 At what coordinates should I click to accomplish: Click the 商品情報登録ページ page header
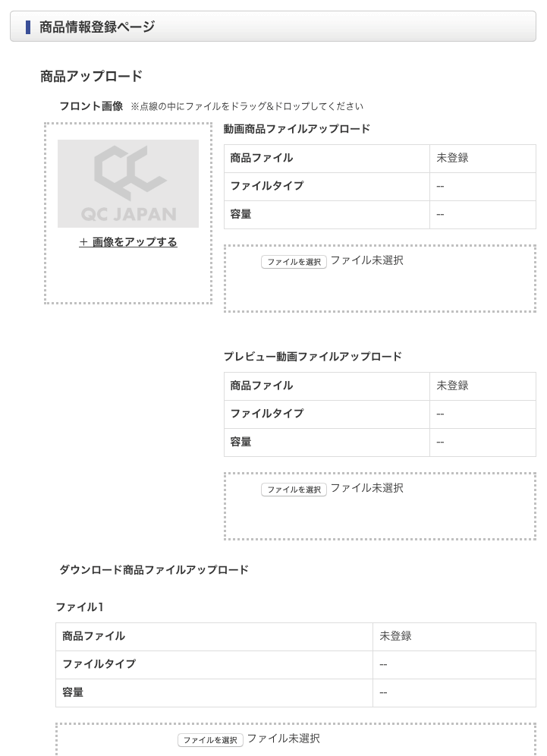97,27
